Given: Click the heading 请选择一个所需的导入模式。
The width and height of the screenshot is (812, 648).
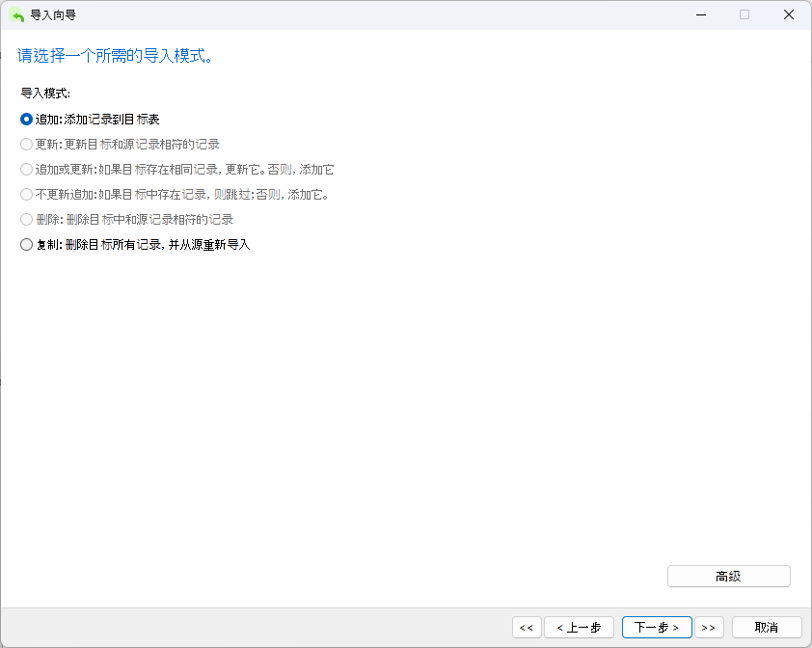Looking at the screenshot, I should pyautogui.click(x=116, y=55).
